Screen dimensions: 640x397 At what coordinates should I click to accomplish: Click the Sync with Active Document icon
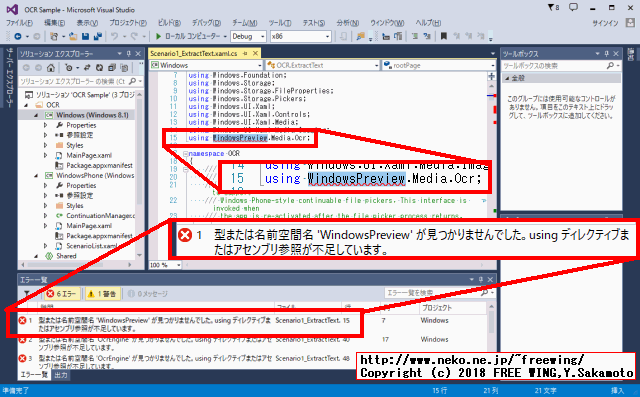87,68
